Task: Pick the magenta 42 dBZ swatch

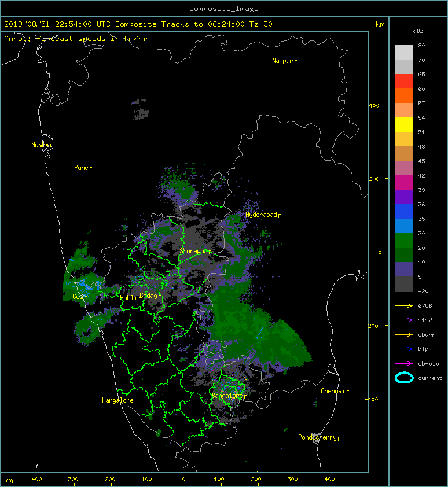Action: pyautogui.click(x=404, y=182)
